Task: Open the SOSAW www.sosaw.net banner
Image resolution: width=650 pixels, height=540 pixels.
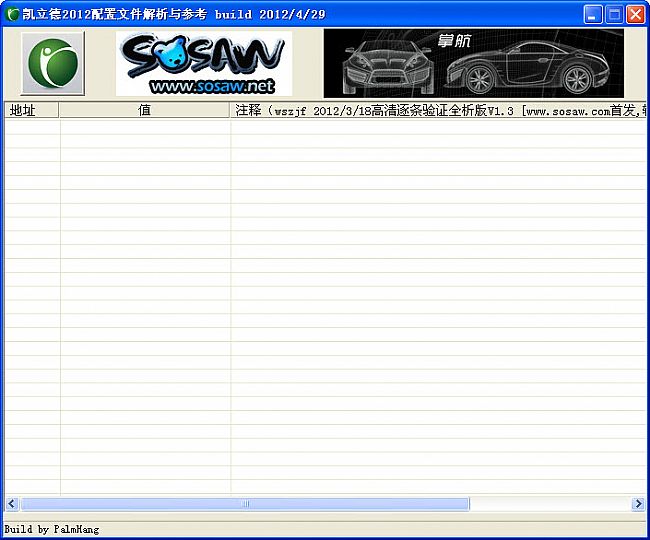Action: 204,63
